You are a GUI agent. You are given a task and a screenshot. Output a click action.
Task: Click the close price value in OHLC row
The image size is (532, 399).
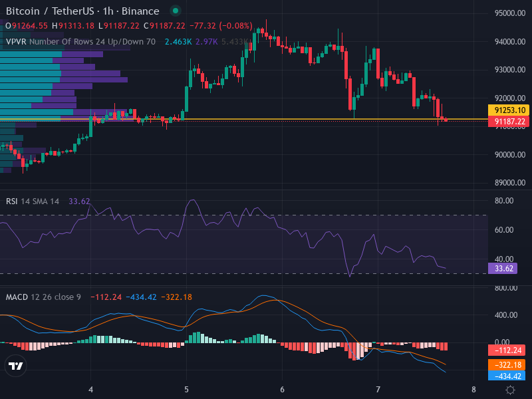167,26
